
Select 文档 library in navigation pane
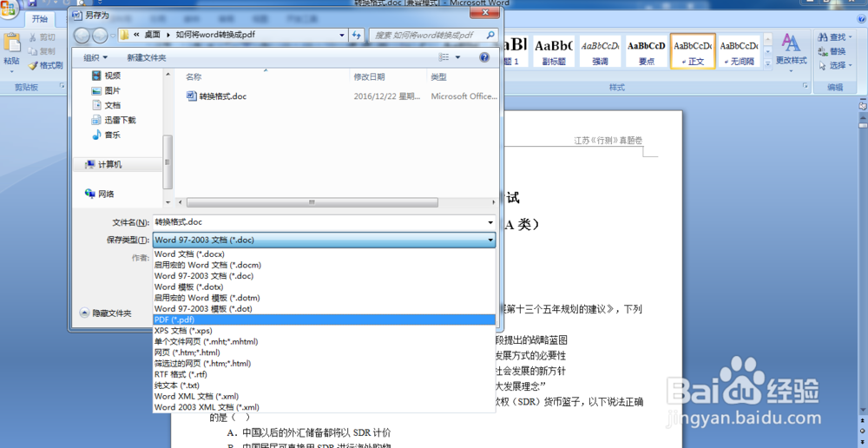click(x=106, y=105)
